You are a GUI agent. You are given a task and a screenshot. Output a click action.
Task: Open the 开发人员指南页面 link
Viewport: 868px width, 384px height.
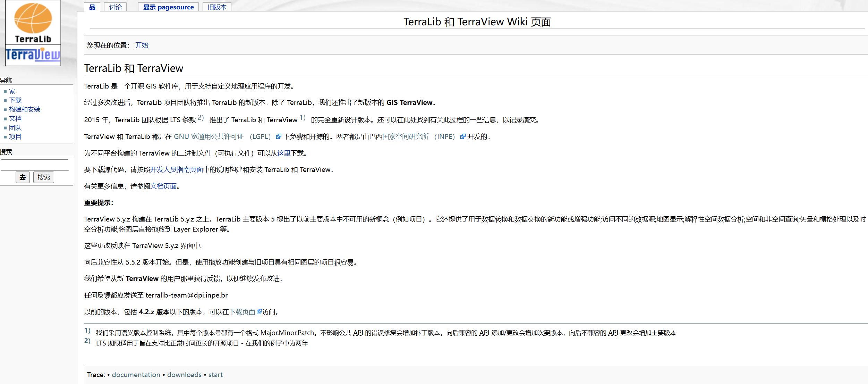coord(177,169)
